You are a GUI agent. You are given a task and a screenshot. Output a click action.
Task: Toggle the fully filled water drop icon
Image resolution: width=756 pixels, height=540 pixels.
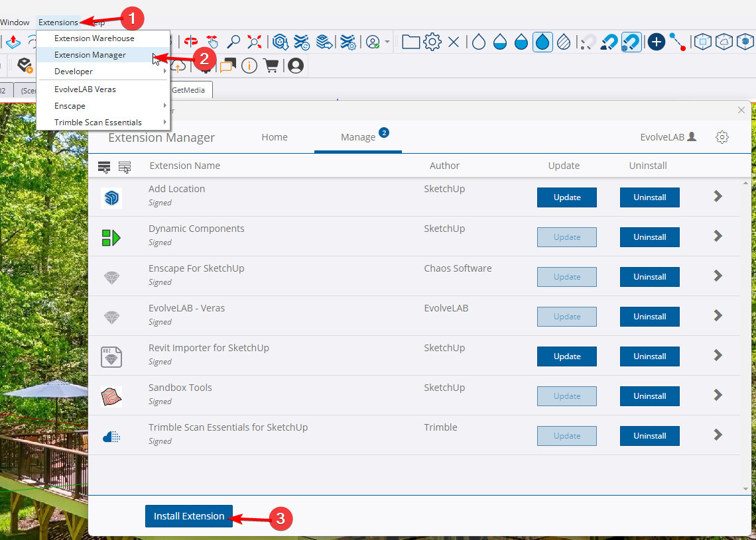click(x=542, y=42)
